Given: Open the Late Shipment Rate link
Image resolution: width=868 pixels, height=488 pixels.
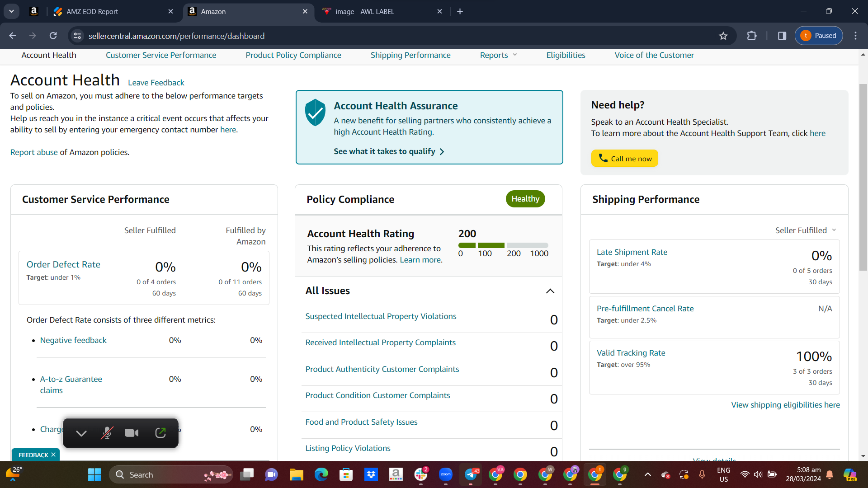Looking at the screenshot, I should (x=632, y=252).
